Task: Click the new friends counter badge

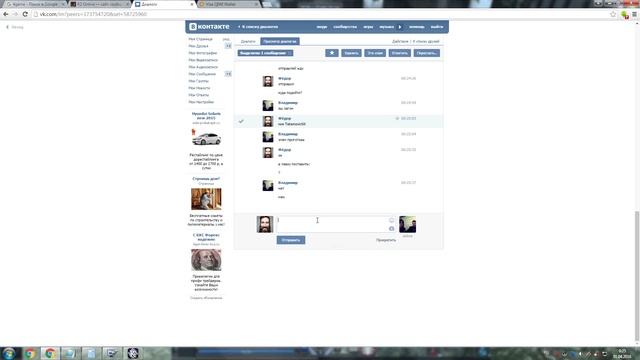Action: [228, 46]
